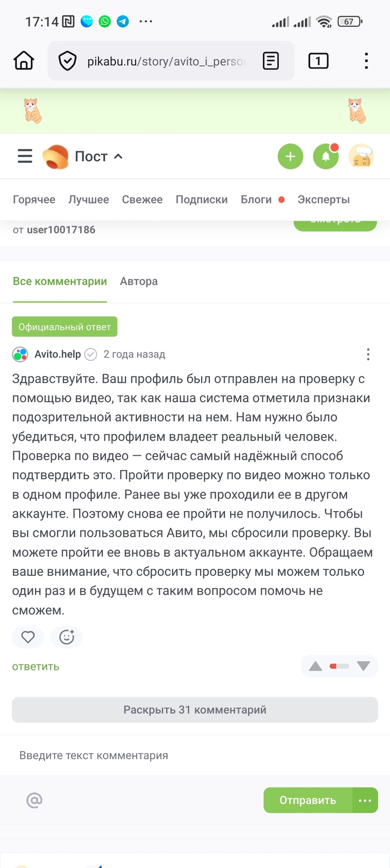Open the browser three-dot menu
The image size is (390, 868).
(x=366, y=60)
